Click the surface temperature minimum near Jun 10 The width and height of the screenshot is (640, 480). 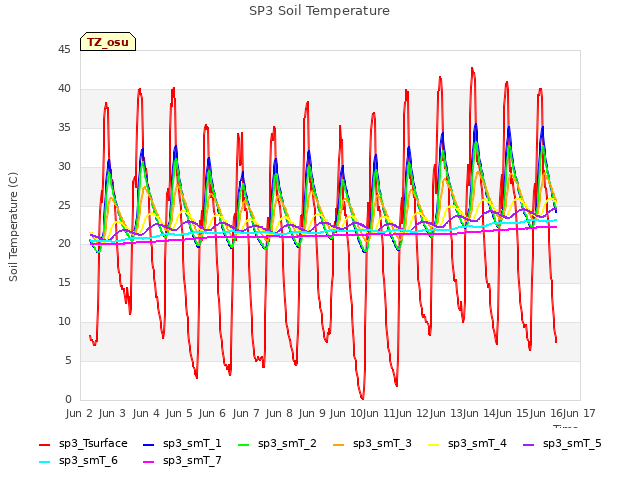coord(362,398)
